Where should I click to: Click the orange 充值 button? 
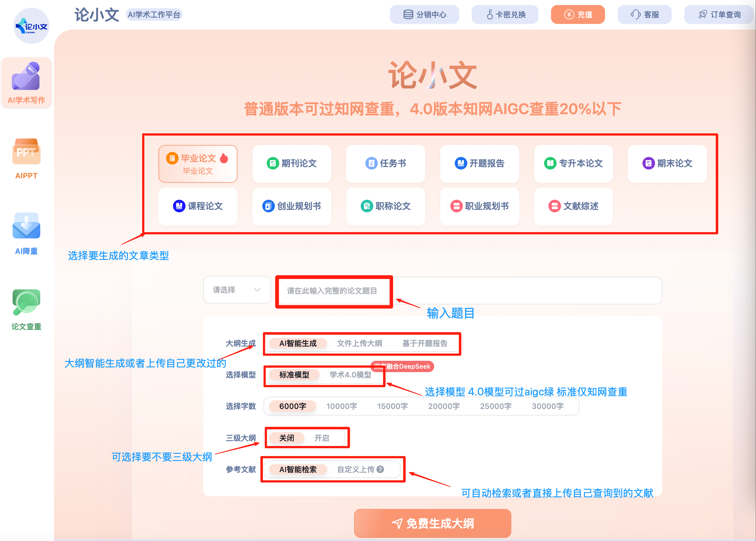click(x=578, y=15)
